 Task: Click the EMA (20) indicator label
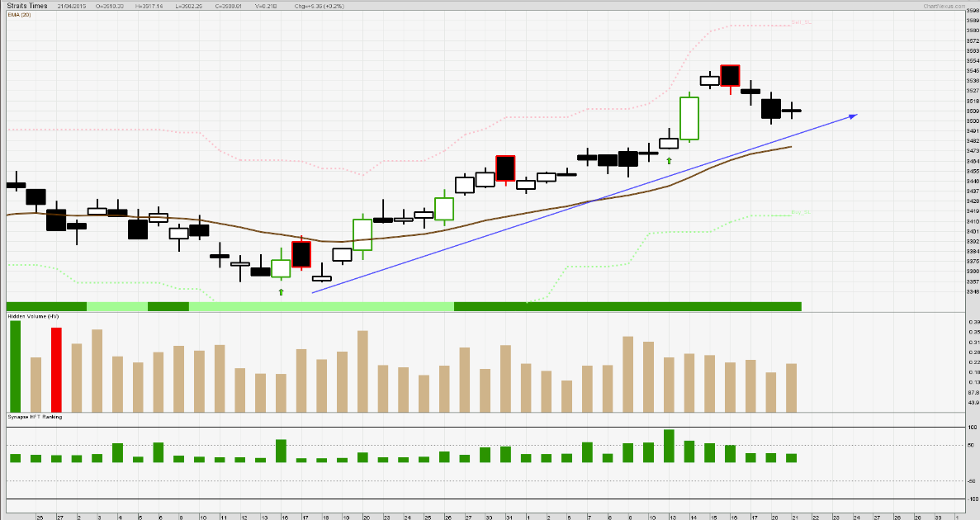click(x=19, y=14)
